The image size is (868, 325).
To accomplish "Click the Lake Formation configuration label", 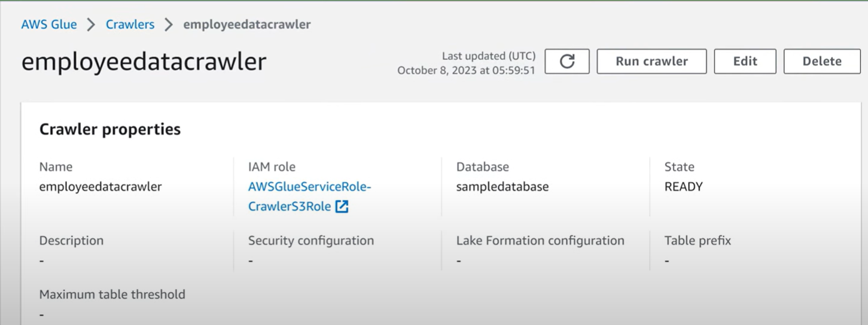I will 540,241.
